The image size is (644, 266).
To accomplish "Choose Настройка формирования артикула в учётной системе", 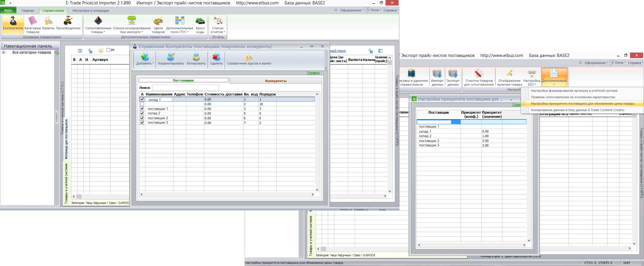I will 574,91.
